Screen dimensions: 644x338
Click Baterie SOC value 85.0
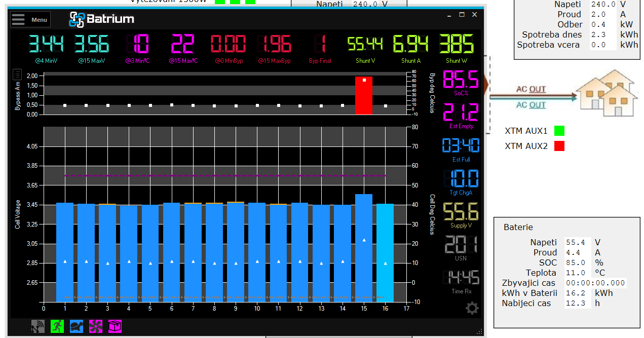578,262
